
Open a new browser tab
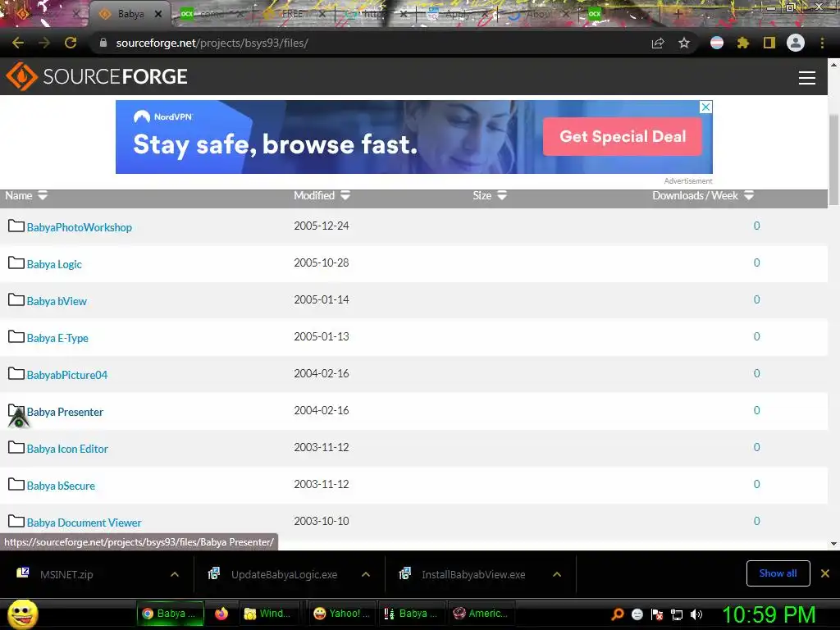point(678,15)
